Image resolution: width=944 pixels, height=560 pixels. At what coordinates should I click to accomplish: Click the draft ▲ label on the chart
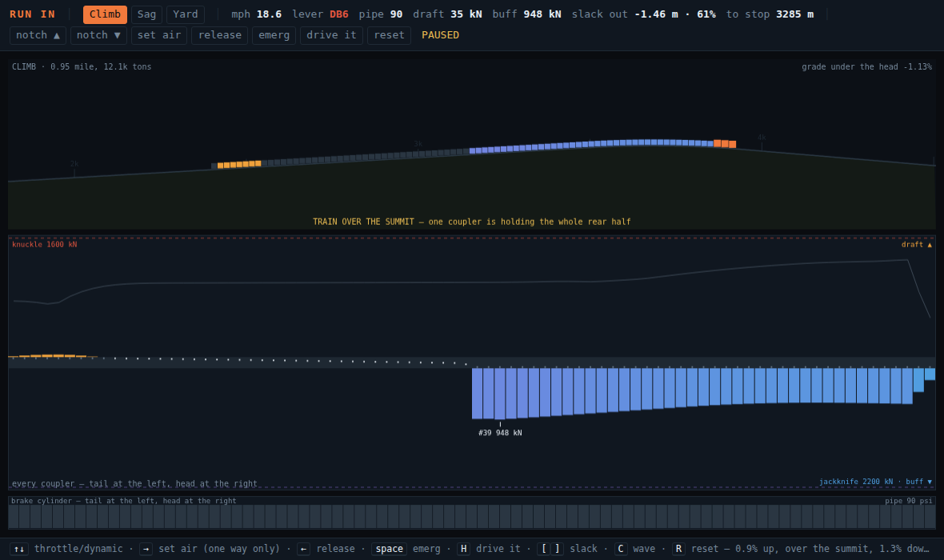pyautogui.click(x=916, y=245)
